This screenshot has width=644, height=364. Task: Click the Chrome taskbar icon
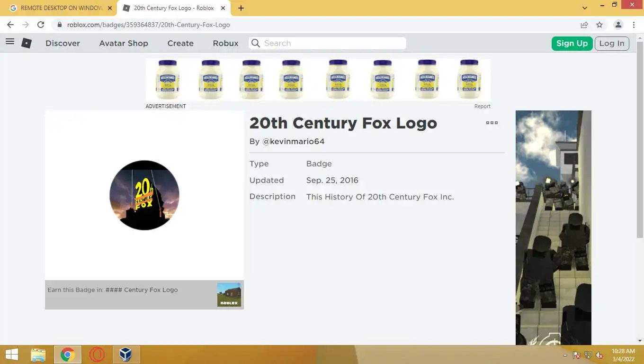(67, 355)
